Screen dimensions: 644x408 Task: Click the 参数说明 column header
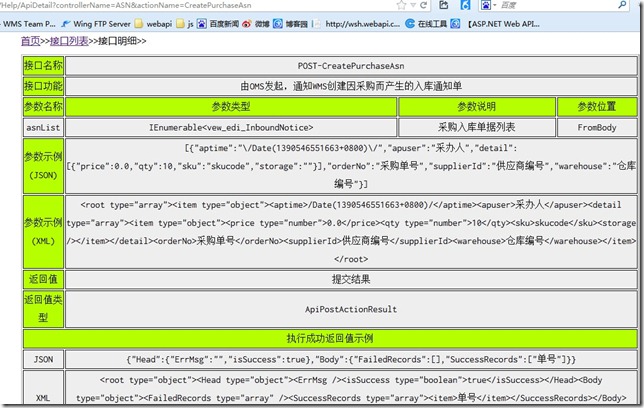(476, 107)
